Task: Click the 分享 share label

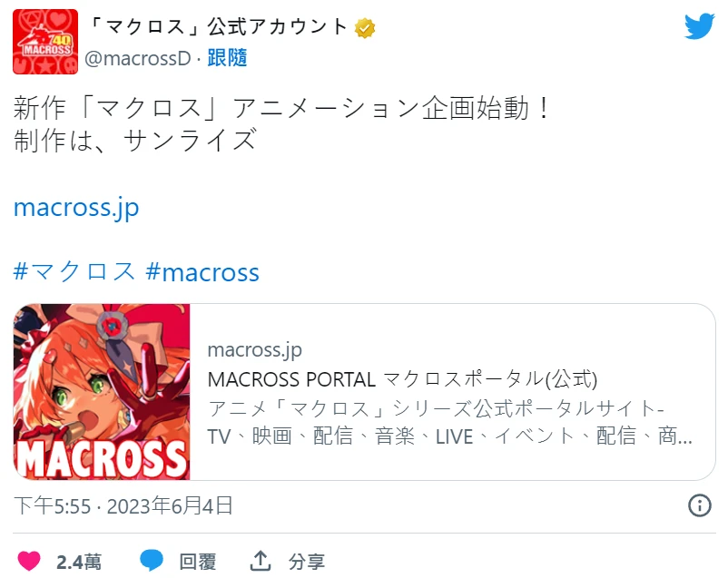Action: pyautogui.click(x=307, y=562)
